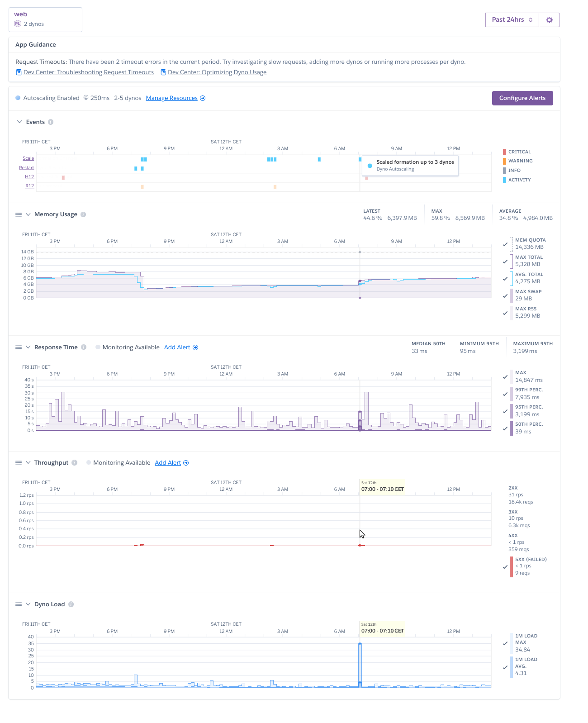The image size is (588, 723).
Task: Collapse the Events section chevron
Action: (19, 122)
